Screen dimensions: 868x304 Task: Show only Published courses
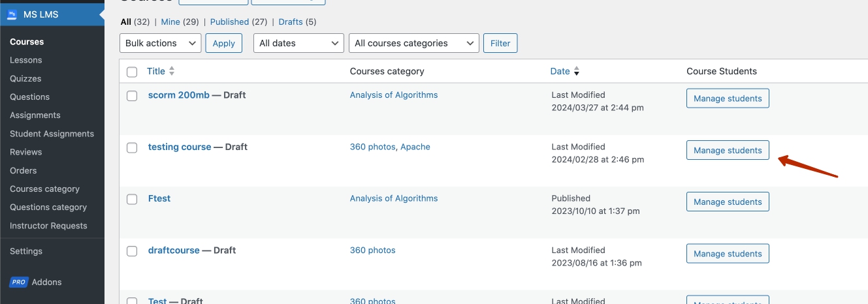pos(229,22)
